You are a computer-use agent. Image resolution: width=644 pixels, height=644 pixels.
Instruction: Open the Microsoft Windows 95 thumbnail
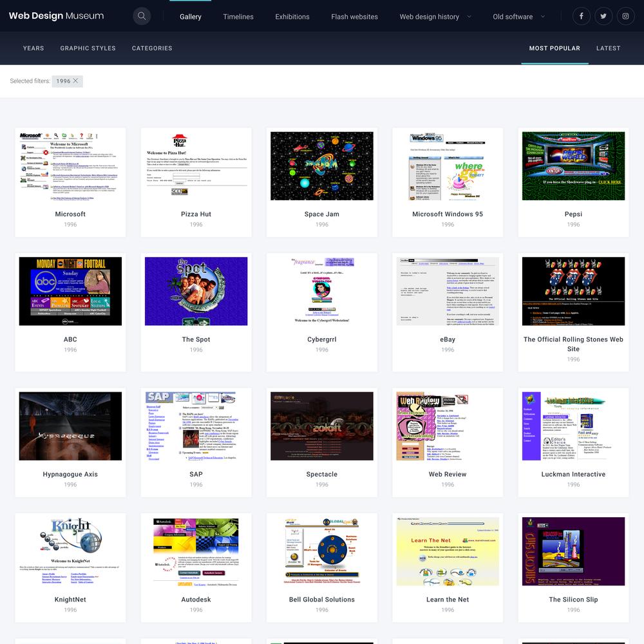pyautogui.click(x=448, y=166)
